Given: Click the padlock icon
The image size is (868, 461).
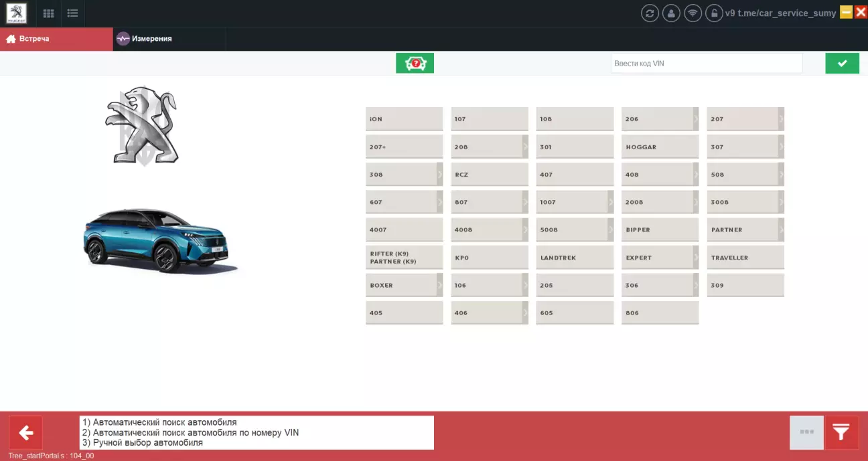Looking at the screenshot, I should (x=714, y=13).
